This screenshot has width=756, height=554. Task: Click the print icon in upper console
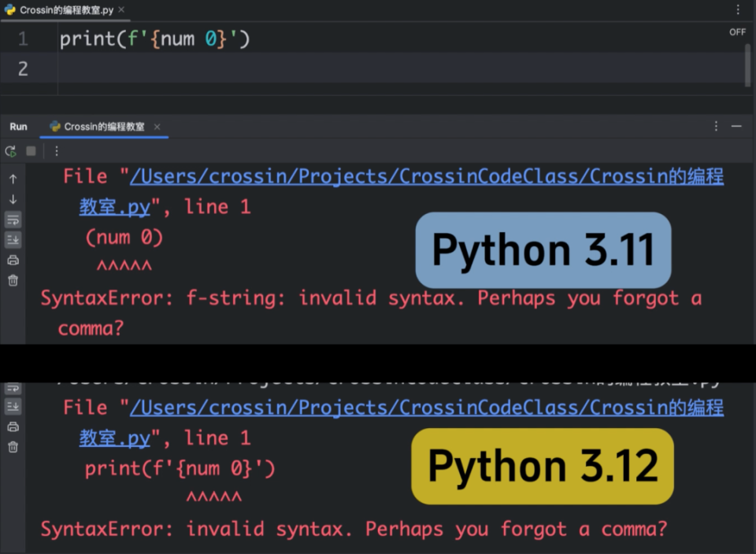click(13, 260)
